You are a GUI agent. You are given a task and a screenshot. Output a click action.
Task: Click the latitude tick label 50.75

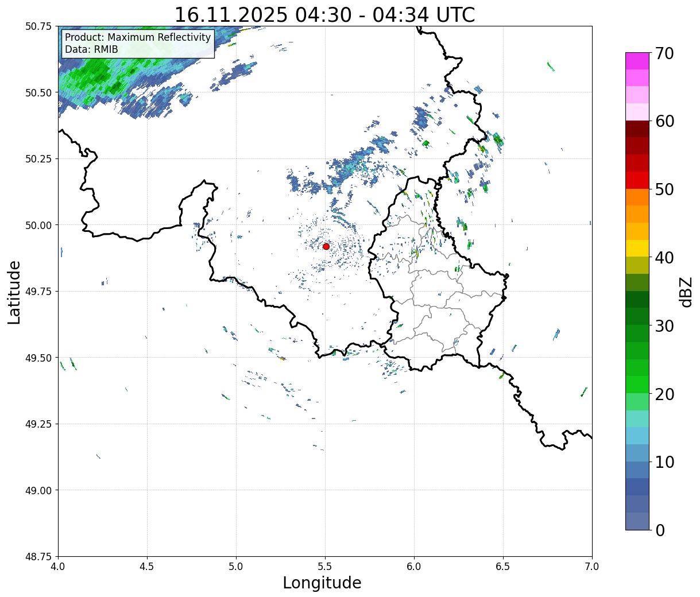pyautogui.click(x=38, y=26)
